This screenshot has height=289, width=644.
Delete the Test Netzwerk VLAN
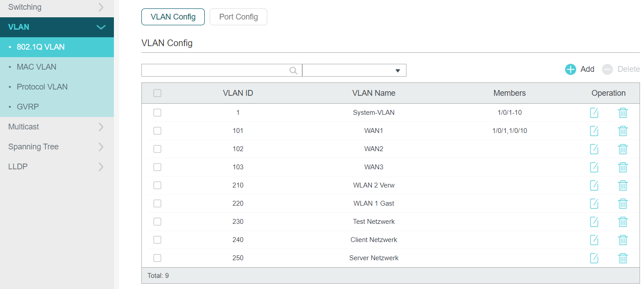pos(623,222)
